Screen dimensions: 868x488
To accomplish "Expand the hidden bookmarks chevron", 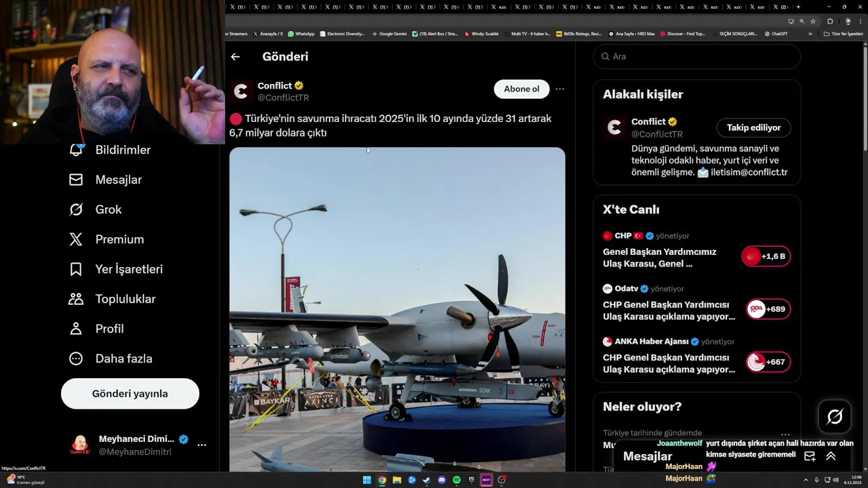I will (x=810, y=34).
